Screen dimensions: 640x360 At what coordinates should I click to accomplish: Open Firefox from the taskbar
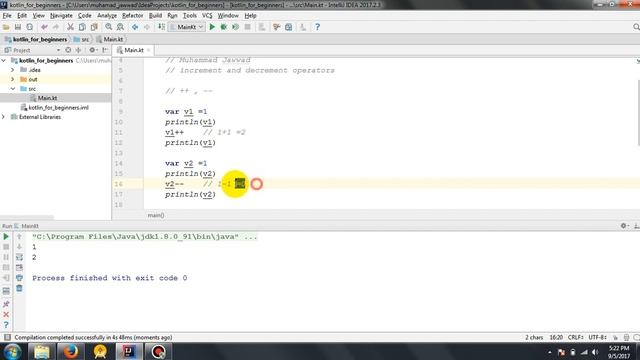click(x=70, y=351)
